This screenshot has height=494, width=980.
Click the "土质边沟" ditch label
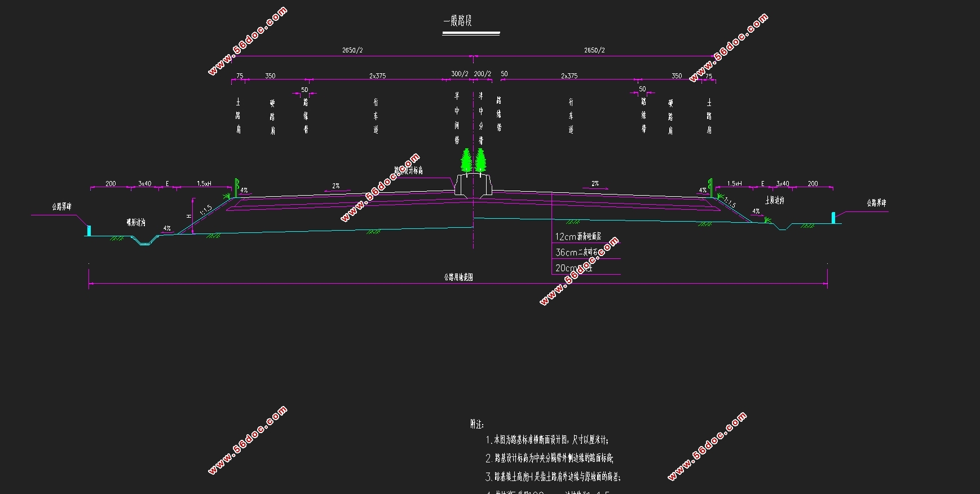[x=775, y=200]
